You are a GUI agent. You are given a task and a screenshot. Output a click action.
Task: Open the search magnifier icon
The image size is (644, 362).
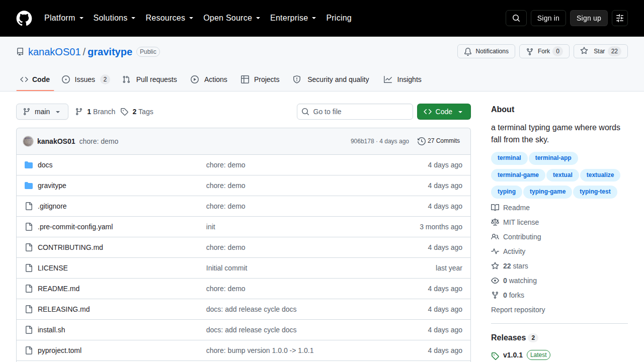point(516,18)
